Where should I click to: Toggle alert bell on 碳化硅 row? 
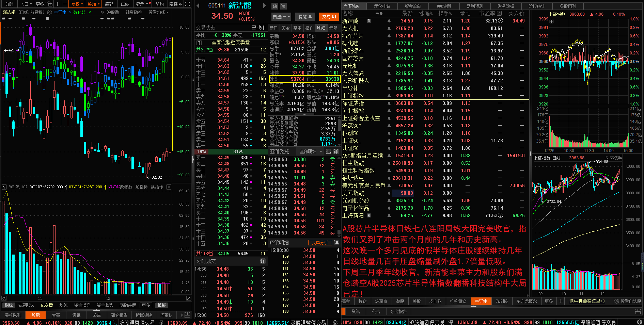click(389, 43)
